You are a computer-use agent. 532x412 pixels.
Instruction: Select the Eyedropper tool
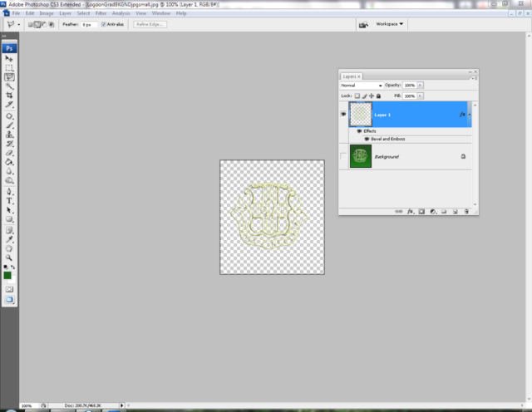click(x=9, y=240)
